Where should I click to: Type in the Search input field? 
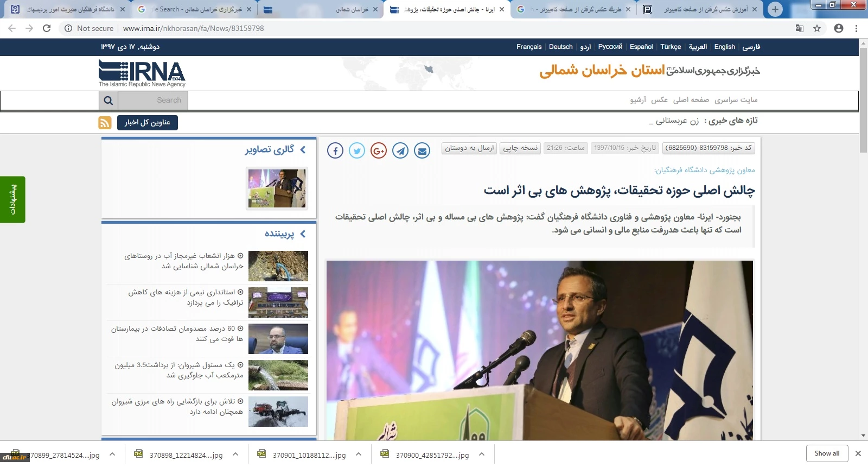click(153, 100)
